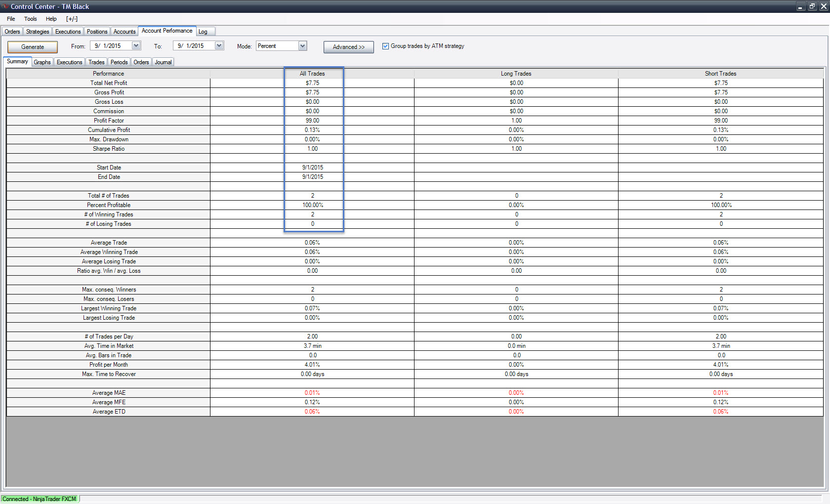Switch to the Orders main tab beside Strategies
830x504 pixels.
point(12,32)
